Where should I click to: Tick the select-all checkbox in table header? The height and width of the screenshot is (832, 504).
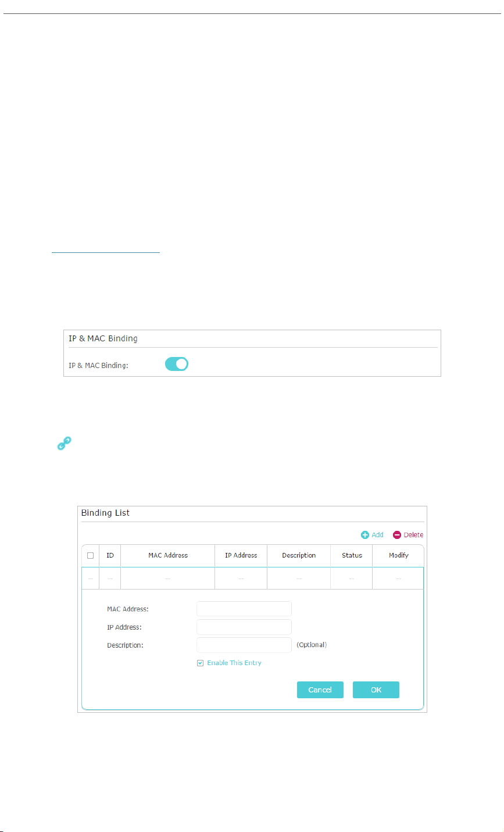(90, 555)
